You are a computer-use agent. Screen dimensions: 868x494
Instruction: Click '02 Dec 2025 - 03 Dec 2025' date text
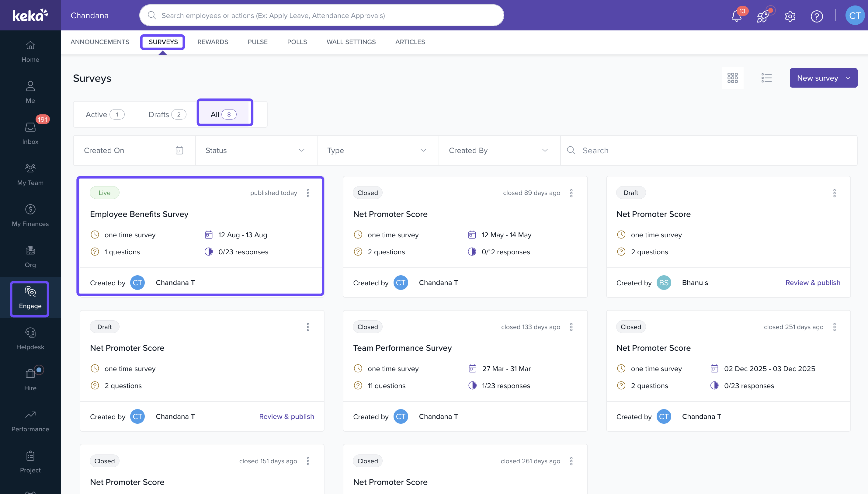[x=770, y=368]
